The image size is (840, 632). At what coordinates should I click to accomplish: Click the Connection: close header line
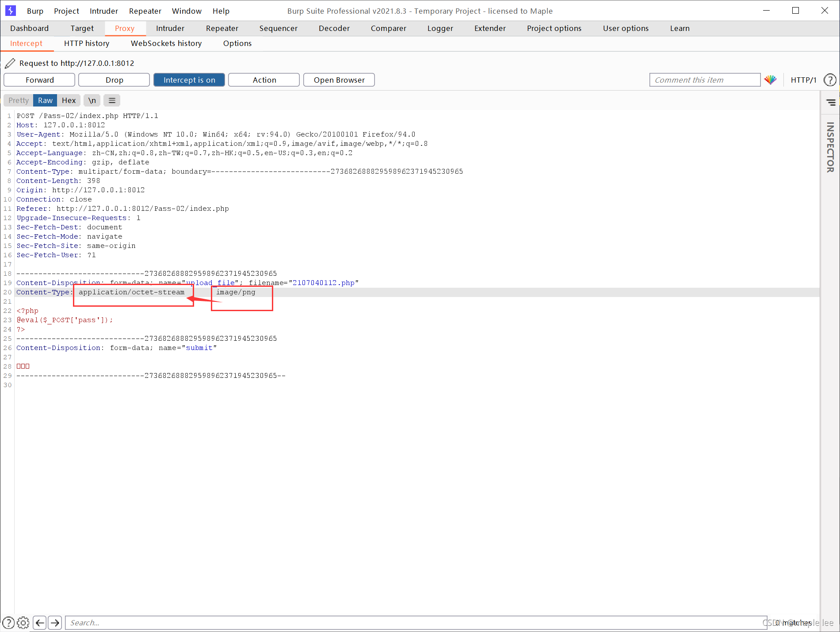(54, 199)
